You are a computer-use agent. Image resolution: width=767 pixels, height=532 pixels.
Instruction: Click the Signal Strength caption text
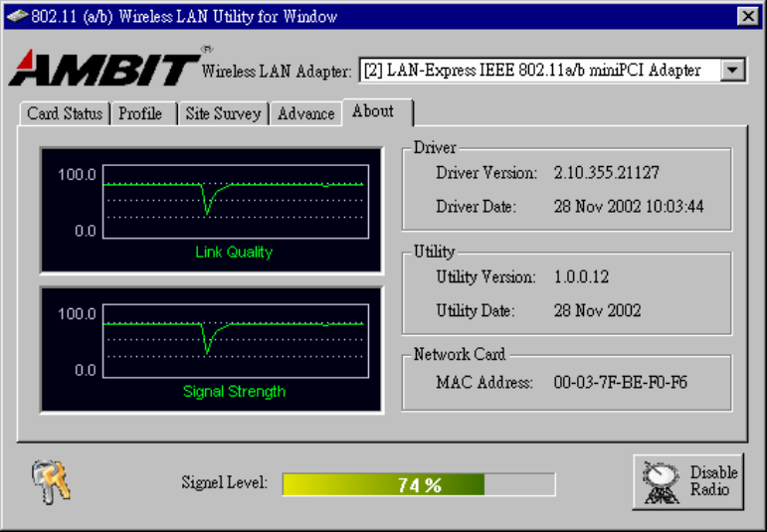234,391
